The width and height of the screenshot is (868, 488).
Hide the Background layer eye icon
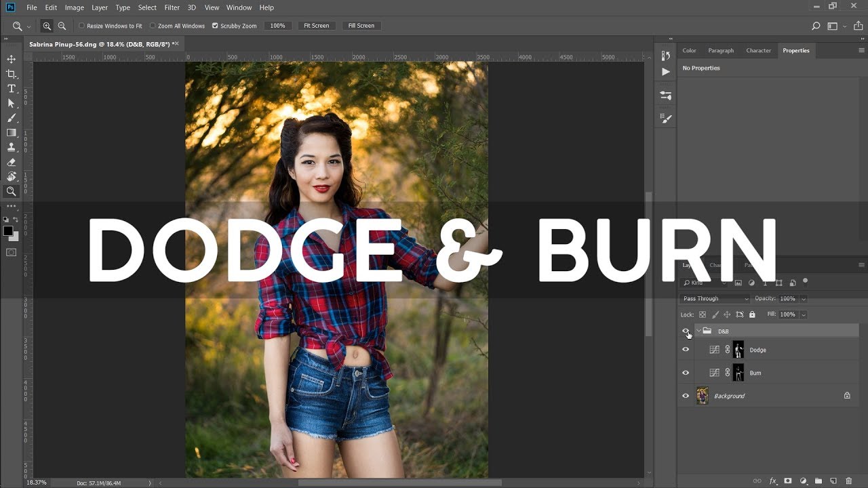(686, 396)
